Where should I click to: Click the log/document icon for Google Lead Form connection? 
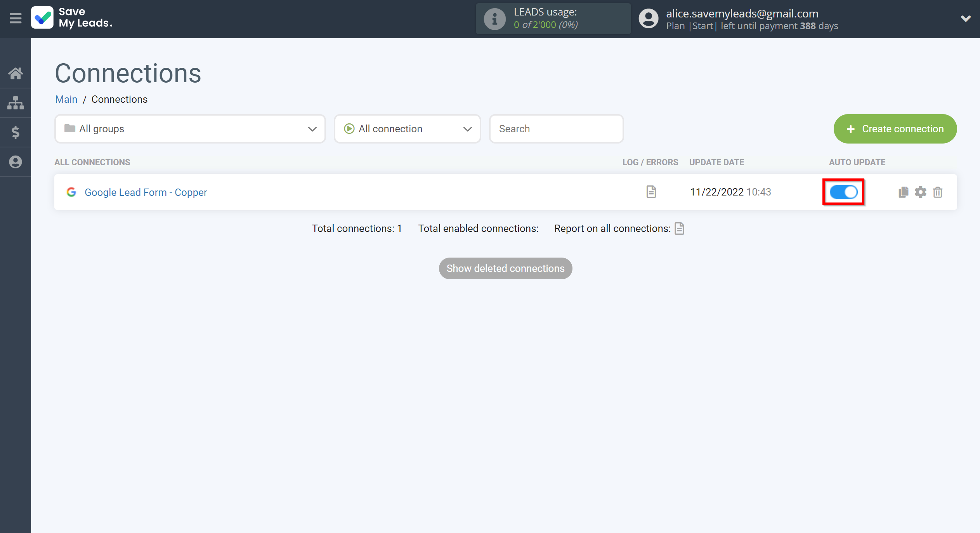[x=651, y=192]
